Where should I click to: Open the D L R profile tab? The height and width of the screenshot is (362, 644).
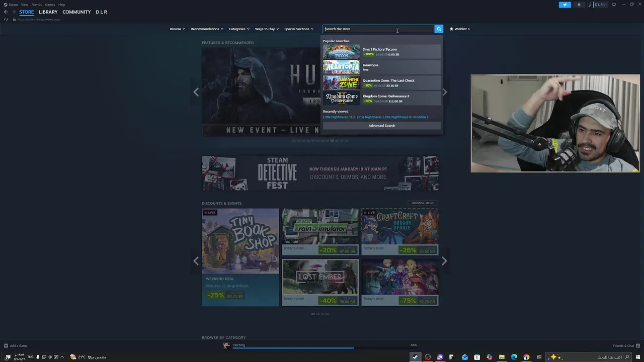pyautogui.click(x=101, y=12)
